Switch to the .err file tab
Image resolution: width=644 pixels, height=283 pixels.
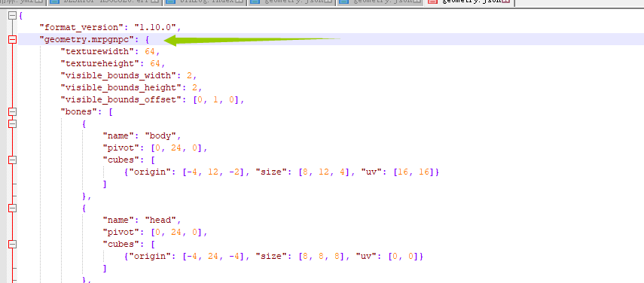click(x=105, y=2)
